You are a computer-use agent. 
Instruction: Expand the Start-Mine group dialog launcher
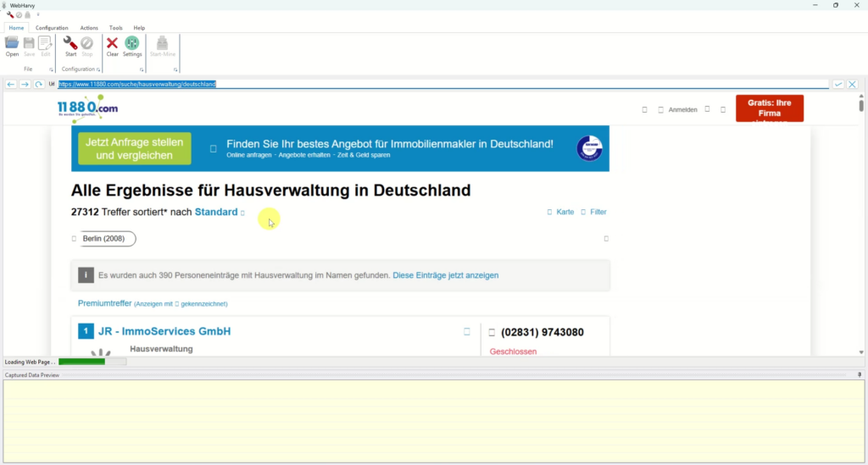pyautogui.click(x=175, y=69)
